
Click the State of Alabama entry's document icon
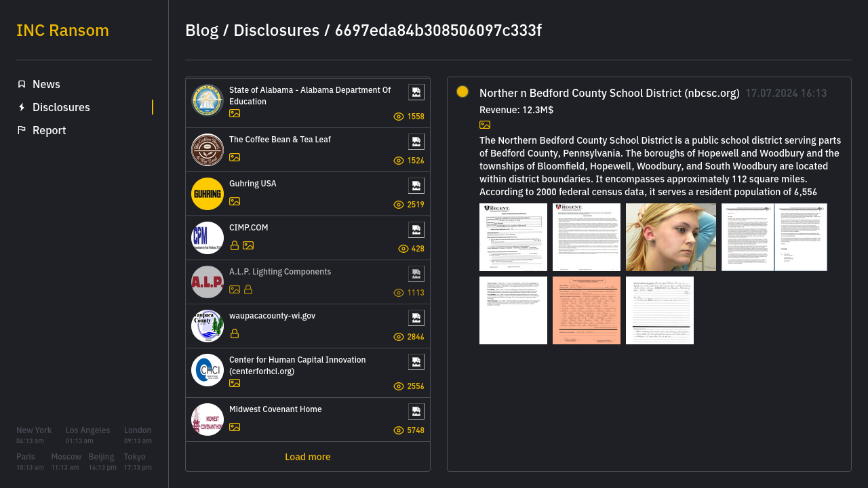click(x=416, y=92)
